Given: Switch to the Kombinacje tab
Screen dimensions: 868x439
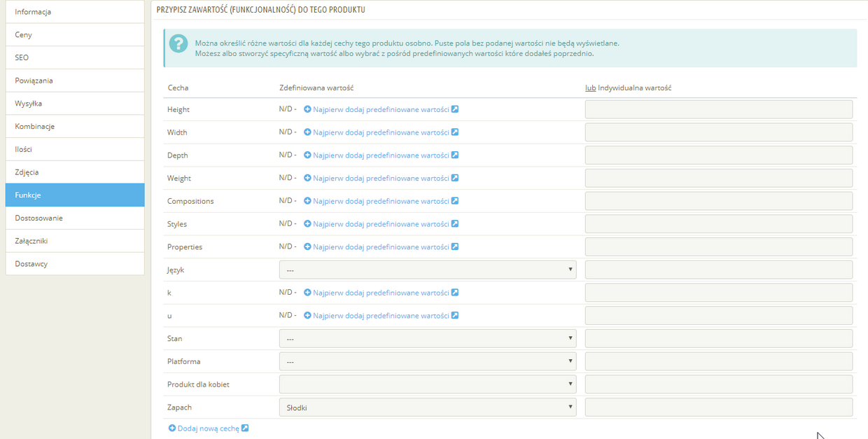Looking at the screenshot, I should (75, 126).
